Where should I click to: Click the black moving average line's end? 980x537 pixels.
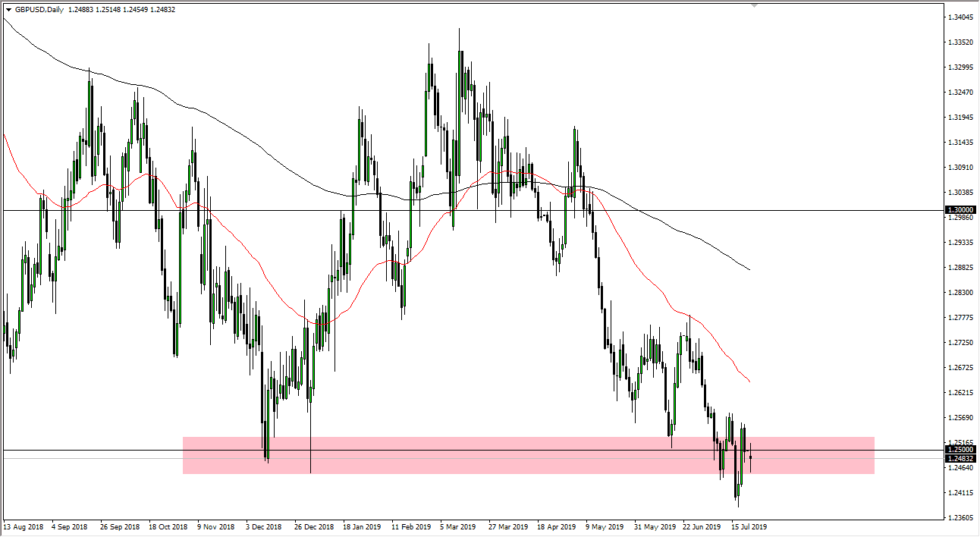(x=749, y=269)
